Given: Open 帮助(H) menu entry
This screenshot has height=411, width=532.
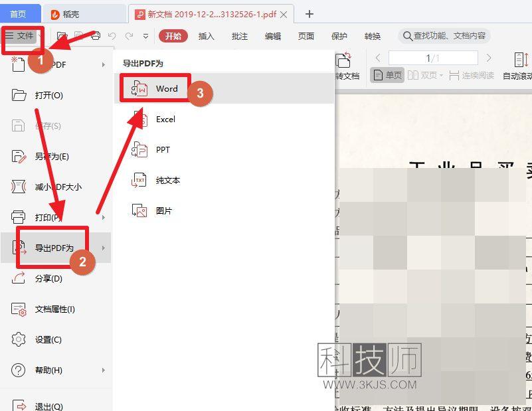Looking at the screenshot, I should (x=56, y=370).
